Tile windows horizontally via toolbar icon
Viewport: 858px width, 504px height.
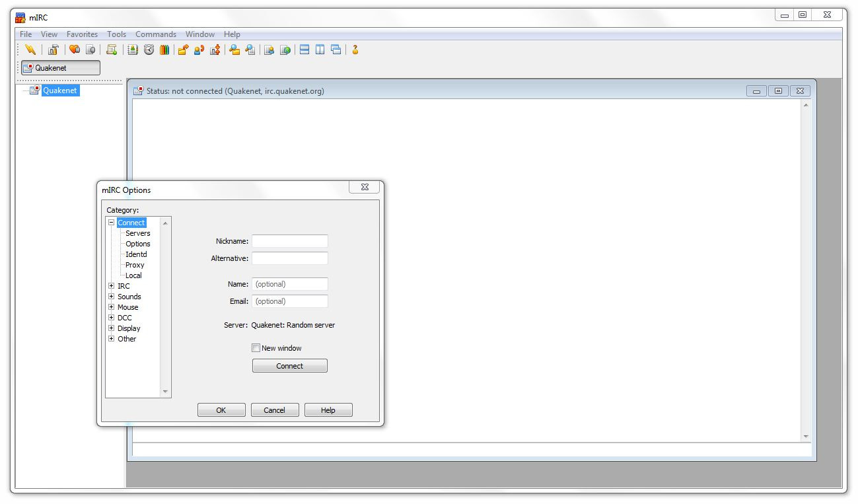coord(304,50)
